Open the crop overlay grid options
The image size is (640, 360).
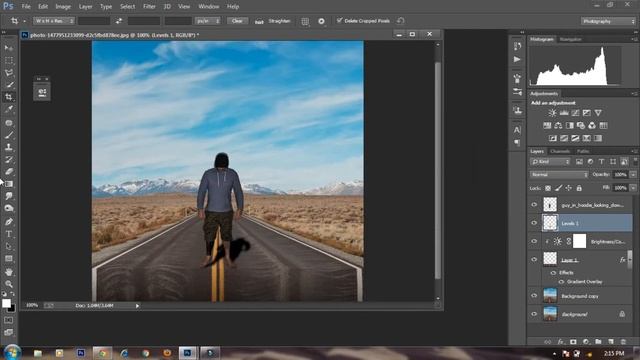tap(305, 21)
